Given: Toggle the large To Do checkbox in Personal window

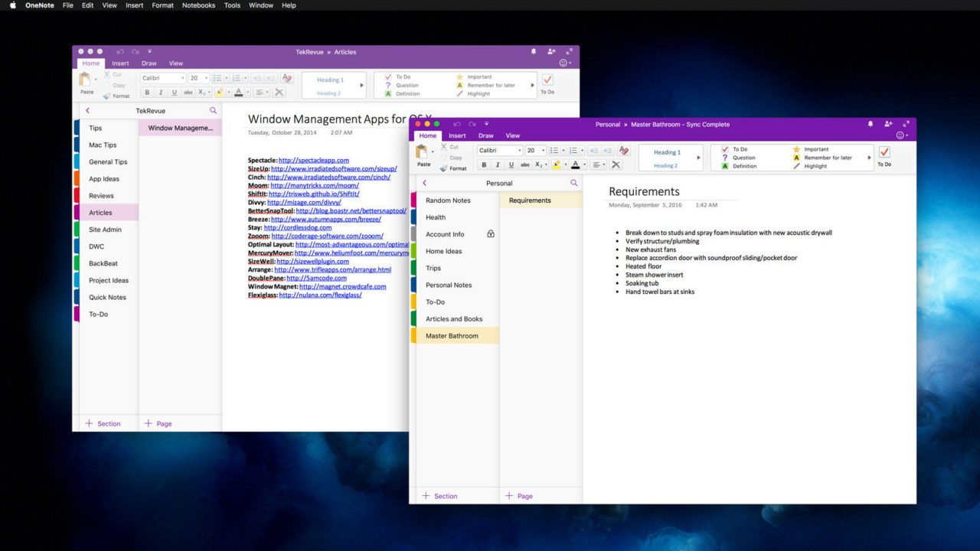Looking at the screenshot, I should click(x=884, y=153).
